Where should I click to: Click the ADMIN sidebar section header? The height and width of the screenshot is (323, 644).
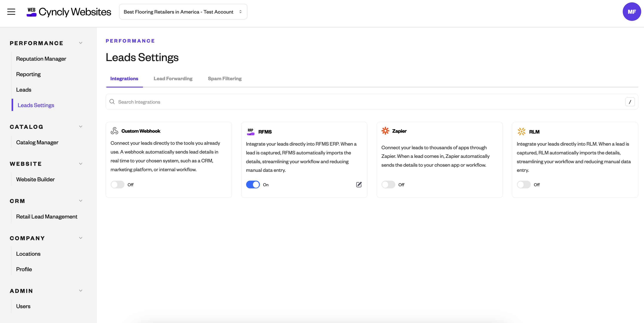[21, 291]
